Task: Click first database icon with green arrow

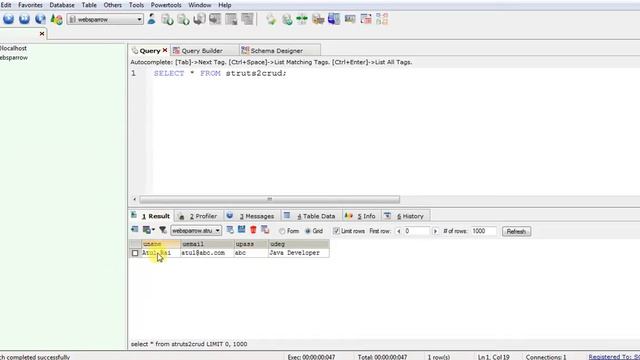Action: point(167,19)
